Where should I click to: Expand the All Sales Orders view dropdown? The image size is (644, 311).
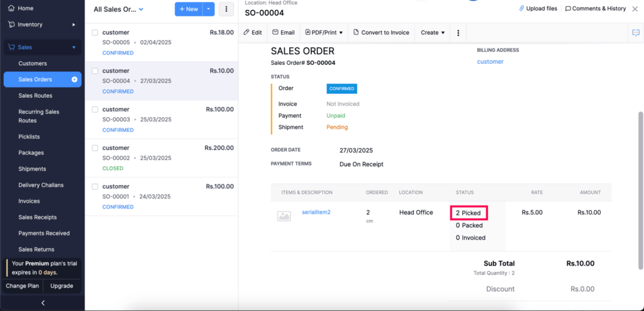pos(141,9)
